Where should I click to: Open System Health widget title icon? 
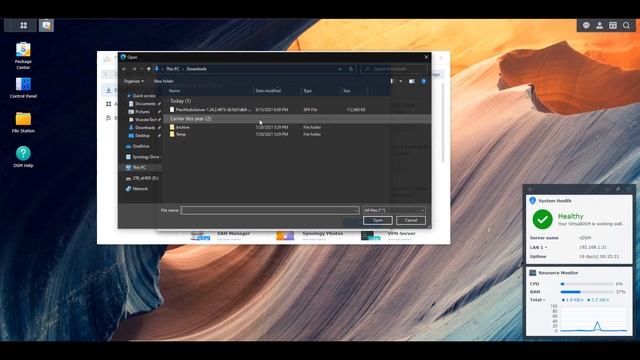532,201
